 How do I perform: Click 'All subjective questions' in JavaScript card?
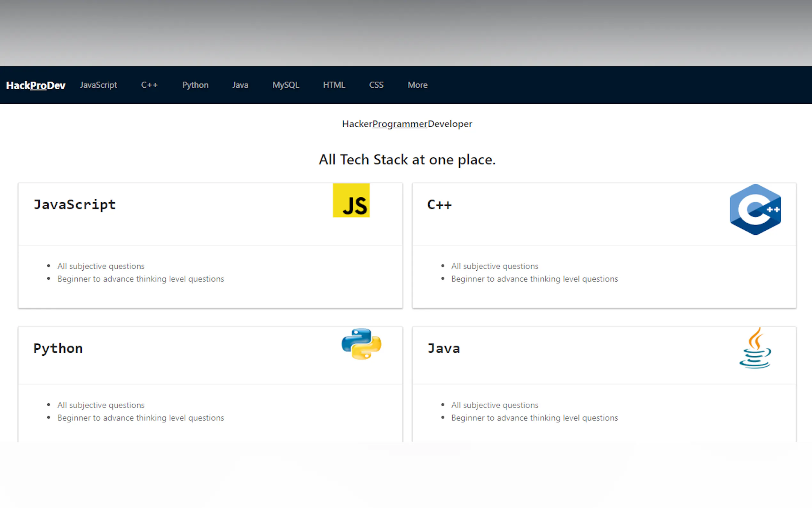[x=101, y=266]
